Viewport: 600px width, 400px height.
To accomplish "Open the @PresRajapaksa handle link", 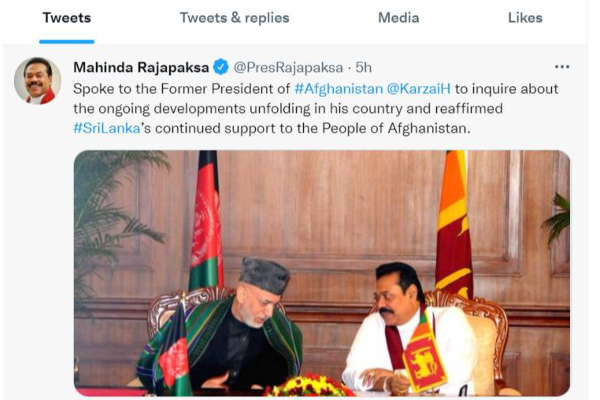I will (288, 68).
